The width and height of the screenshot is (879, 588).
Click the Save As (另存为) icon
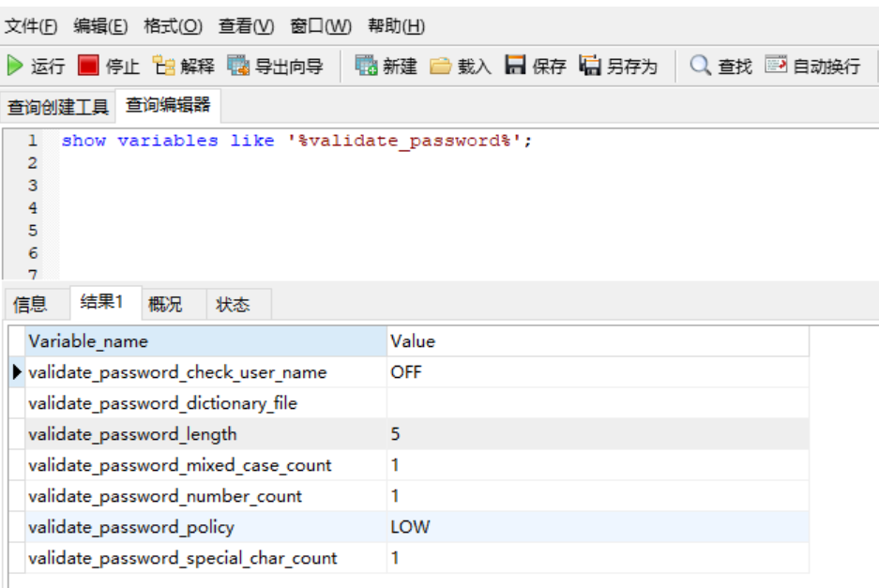click(x=590, y=66)
